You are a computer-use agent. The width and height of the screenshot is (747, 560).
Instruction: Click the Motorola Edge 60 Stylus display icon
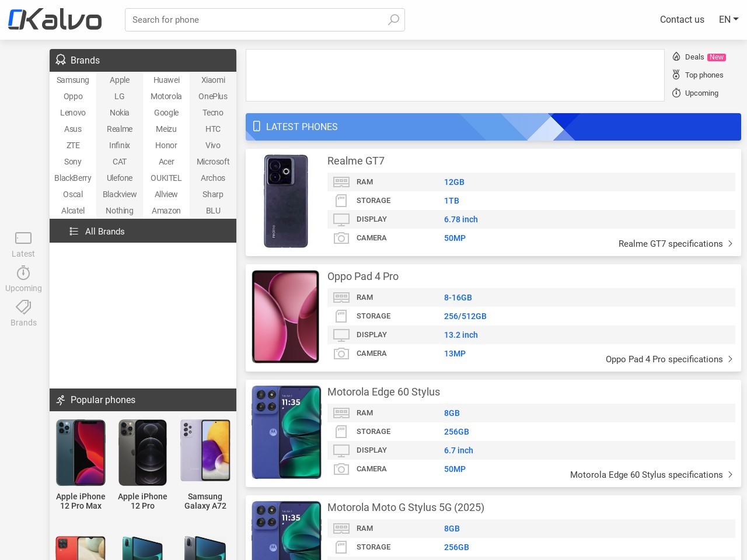pyautogui.click(x=341, y=450)
